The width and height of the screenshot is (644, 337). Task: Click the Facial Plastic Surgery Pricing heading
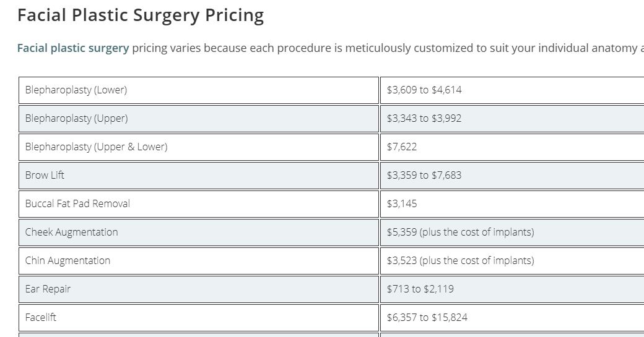point(141,15)
